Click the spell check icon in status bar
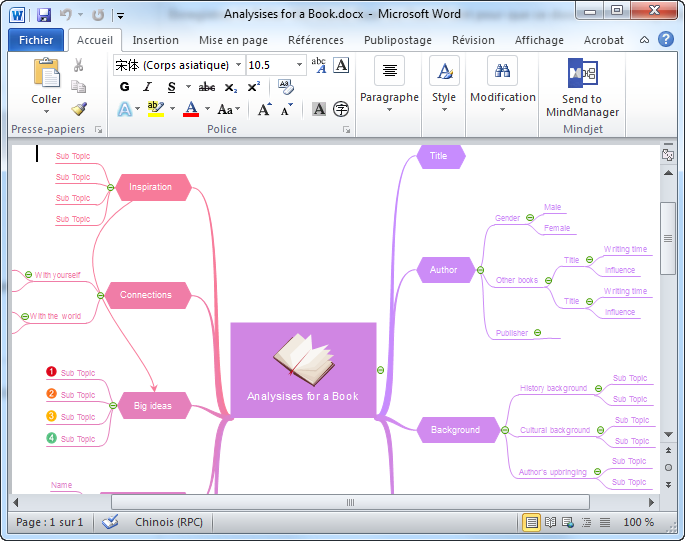 (x=110, y=522)
